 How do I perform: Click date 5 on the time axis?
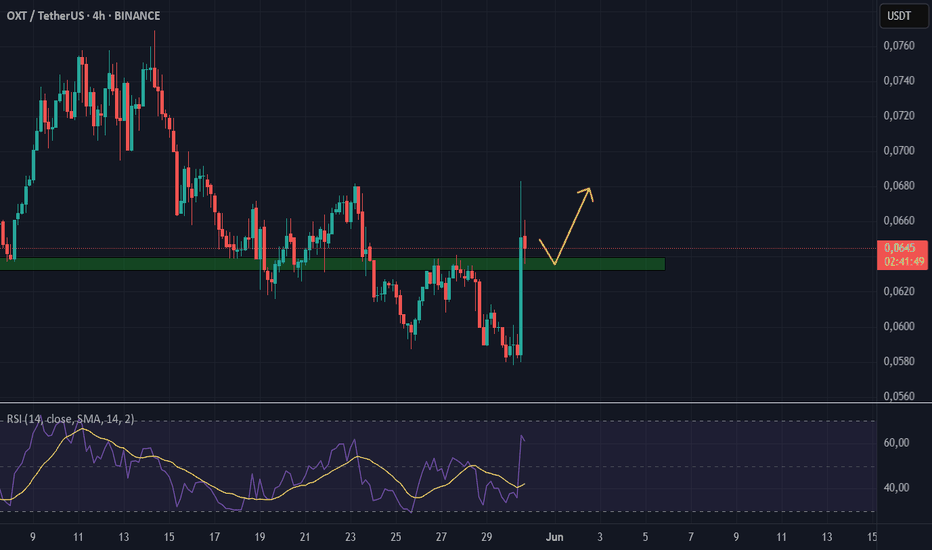tap(645, 537)
